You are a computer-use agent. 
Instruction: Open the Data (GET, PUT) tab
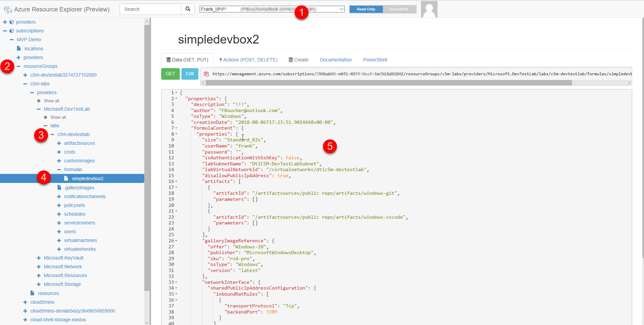[187, 60]
